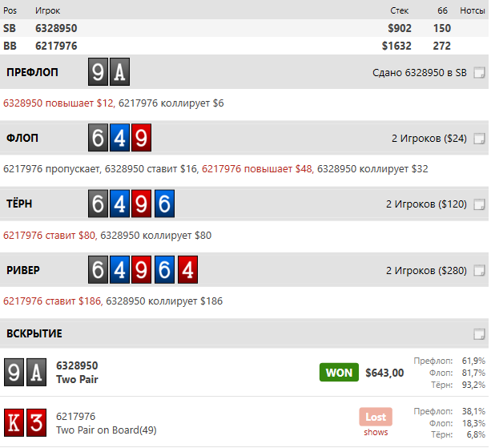Click the blue 6 turn card in ТЁРН row
Image resolution: width=491 pixels, height=448 pixels.
pyautogui.click(x=165, y=204)
